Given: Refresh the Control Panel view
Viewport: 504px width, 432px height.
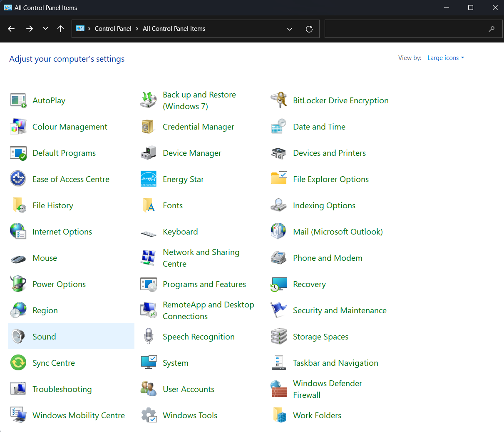Looking at the screenshot, I should click(x=309, y=29).
